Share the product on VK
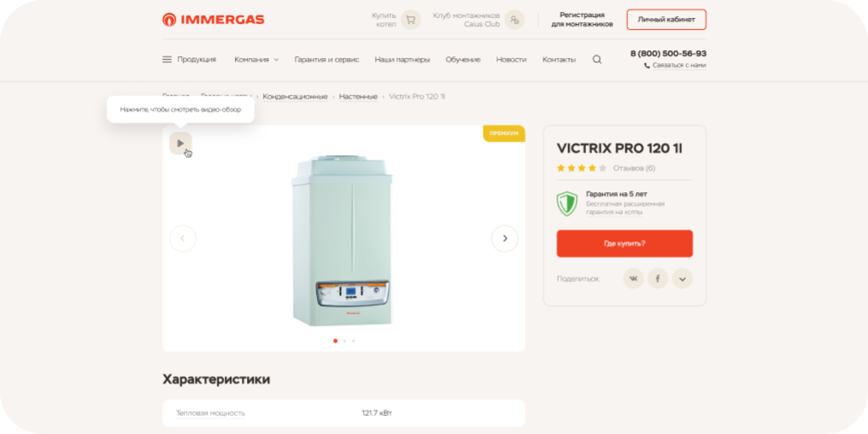Image resolution: width=868 pixels, height=434 pixels. [x=633, y=279]
